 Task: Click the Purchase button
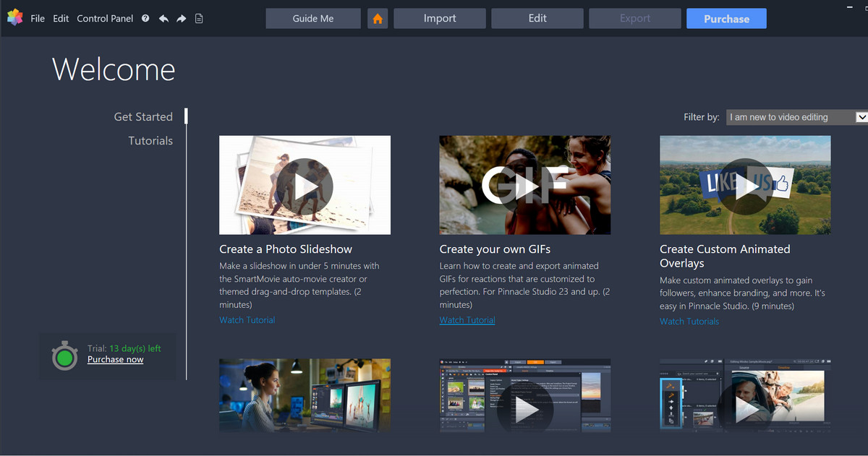click(726, 19)
